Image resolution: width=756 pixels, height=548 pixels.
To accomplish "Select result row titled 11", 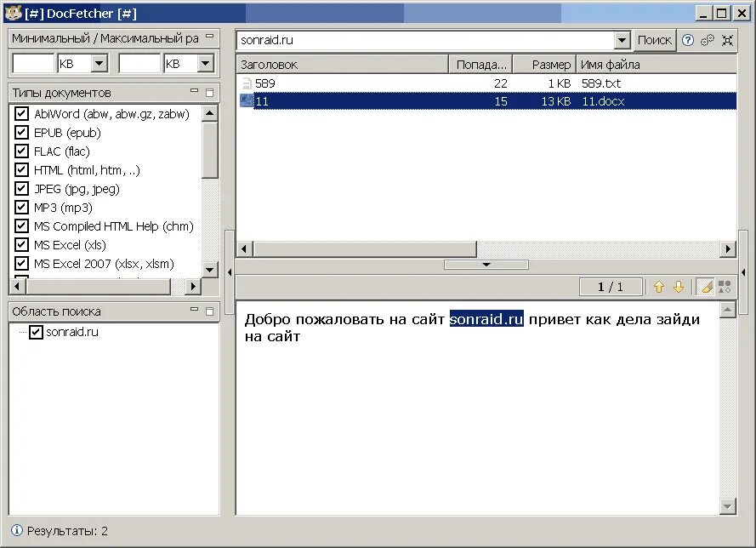I will click(x=486, y=100).
